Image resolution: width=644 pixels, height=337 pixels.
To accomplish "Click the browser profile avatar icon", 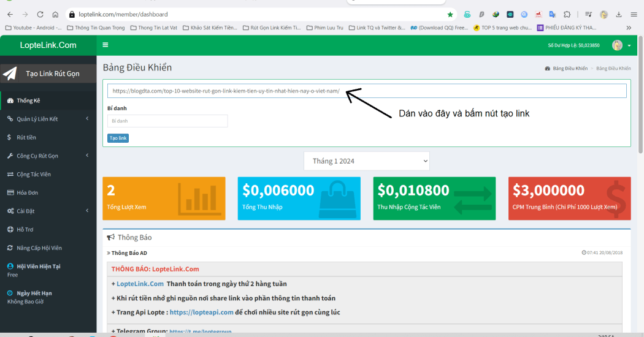I will (x=604, y=14).
